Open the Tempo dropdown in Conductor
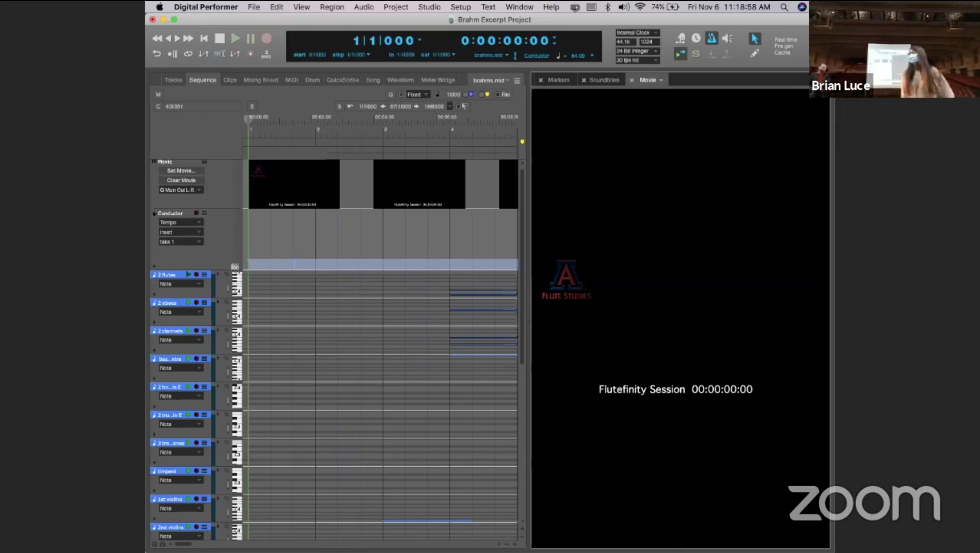The width and height of the screenshot is (980, 553). point(179,222)
